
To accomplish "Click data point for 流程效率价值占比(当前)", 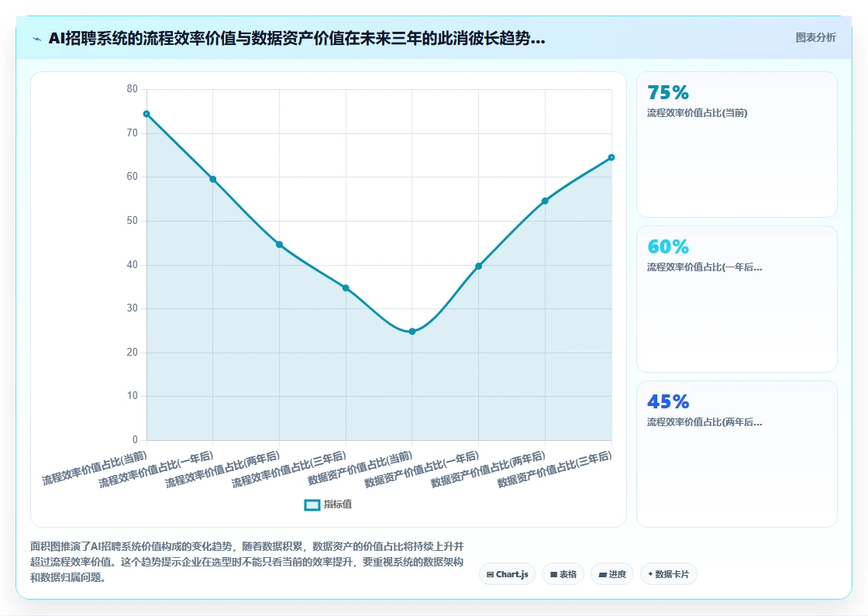I will tap(146, 114).
